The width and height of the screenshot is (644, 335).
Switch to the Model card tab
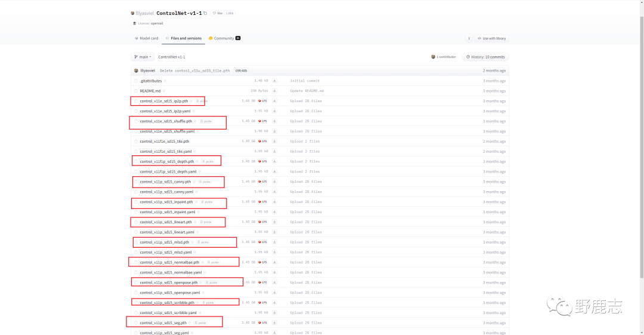pyautogui.click(x=146, y=38)
